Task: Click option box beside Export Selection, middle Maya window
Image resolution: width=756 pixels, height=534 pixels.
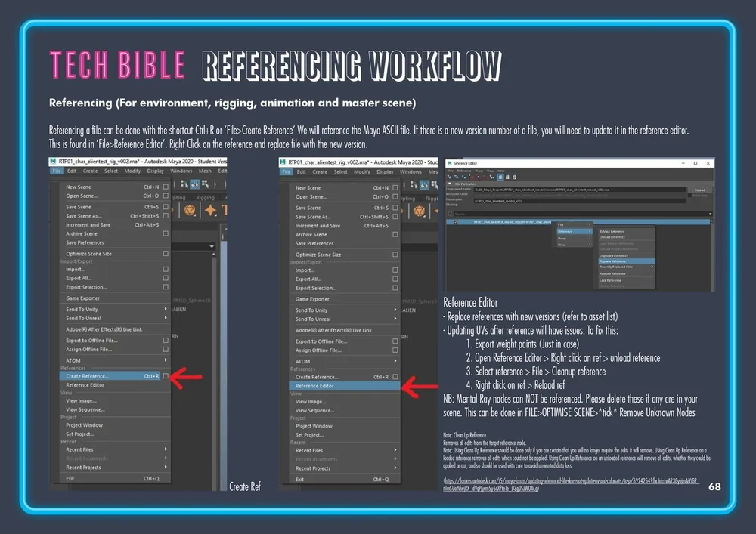Action: coord(395,288)
